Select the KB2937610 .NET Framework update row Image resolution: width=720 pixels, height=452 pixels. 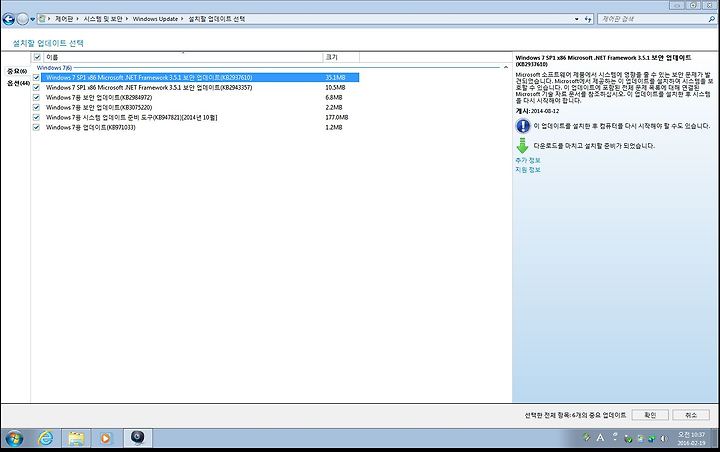200,77
